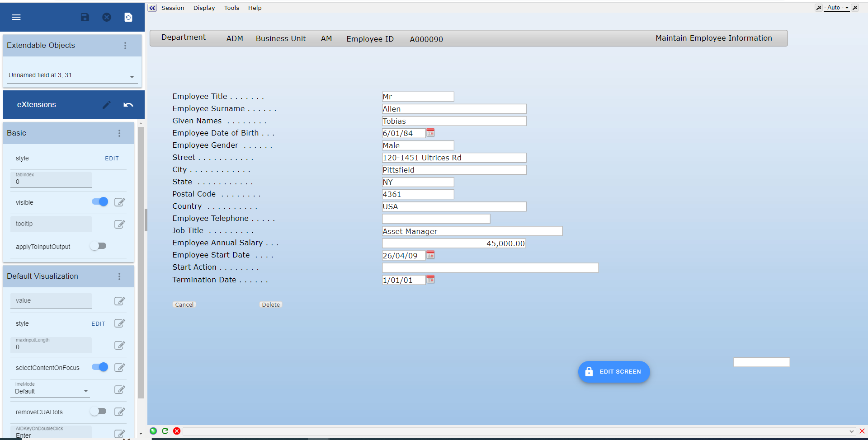
Task: Expand the Unnamed field object dropdown
Action: (132, 76)
